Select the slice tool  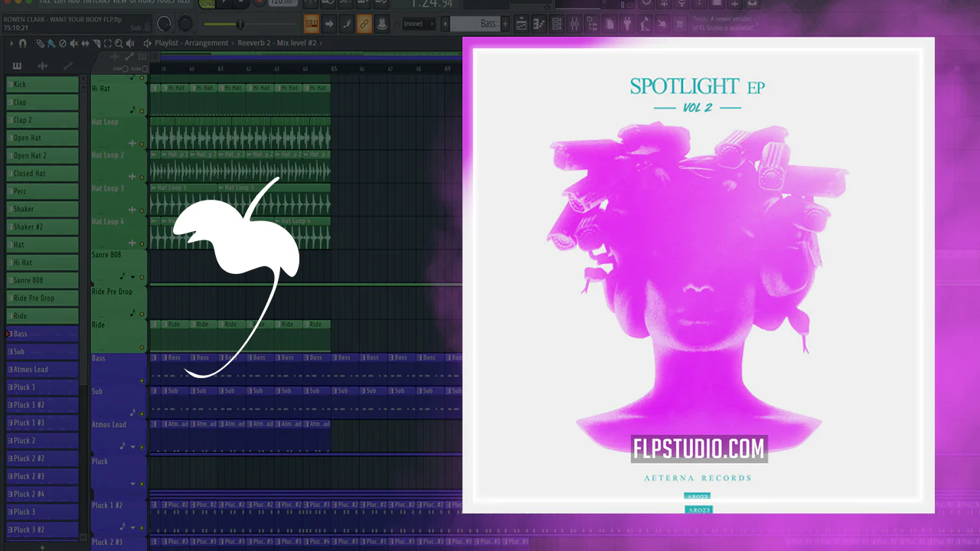[96, 44]
